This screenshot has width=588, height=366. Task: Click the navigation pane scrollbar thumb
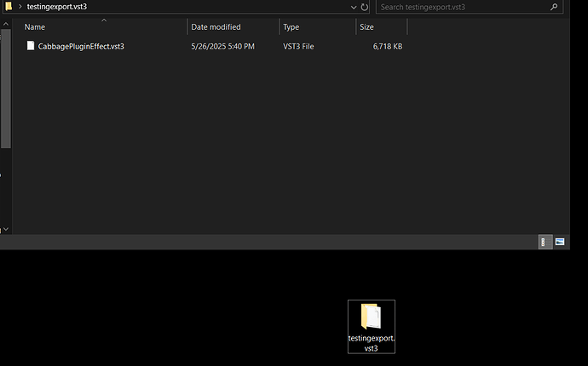[6, 89]
